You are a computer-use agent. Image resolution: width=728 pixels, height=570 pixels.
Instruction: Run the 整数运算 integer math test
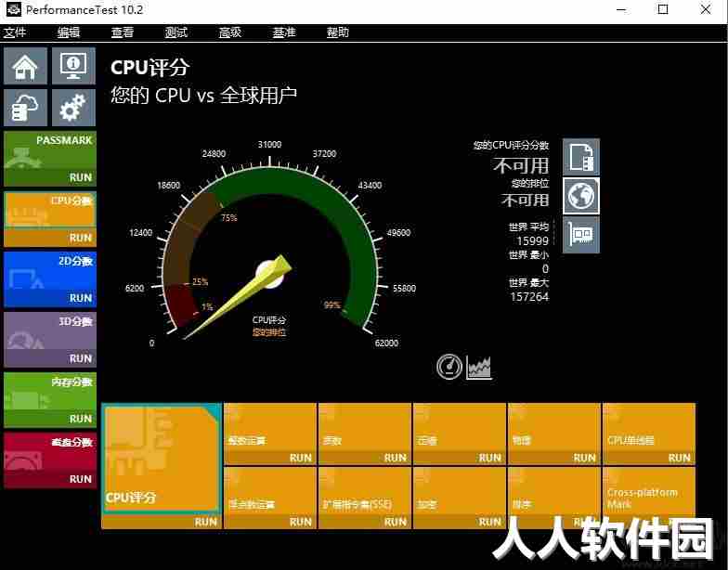click(301, 459)
